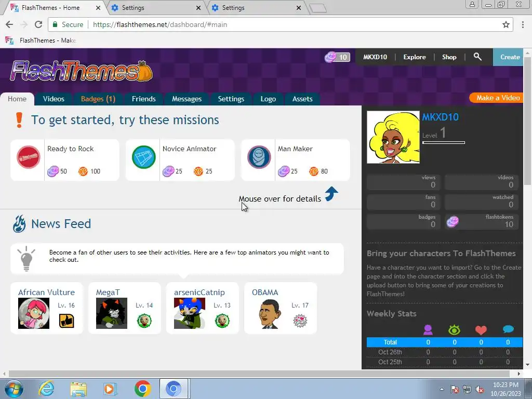532x399 pixels.
Task: Click the News Feed flame icon
Action: point(19,223)
